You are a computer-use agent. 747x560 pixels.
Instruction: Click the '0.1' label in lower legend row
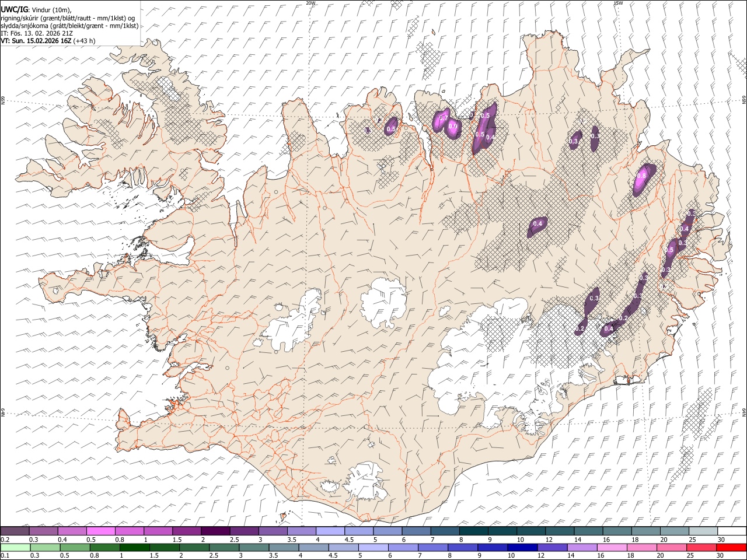tap(5, 556)
